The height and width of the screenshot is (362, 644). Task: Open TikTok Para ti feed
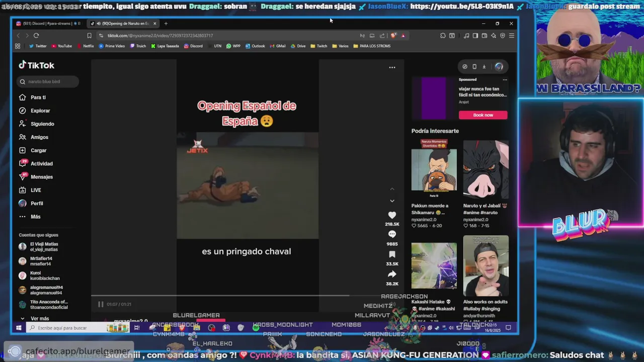[x=32, y=97]
